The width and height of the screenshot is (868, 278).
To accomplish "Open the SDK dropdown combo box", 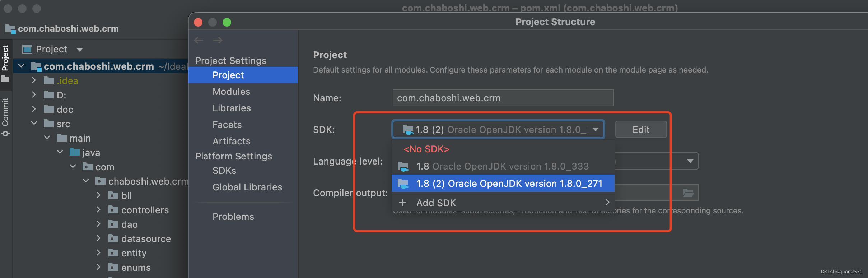I will click(x=498, y=129).
